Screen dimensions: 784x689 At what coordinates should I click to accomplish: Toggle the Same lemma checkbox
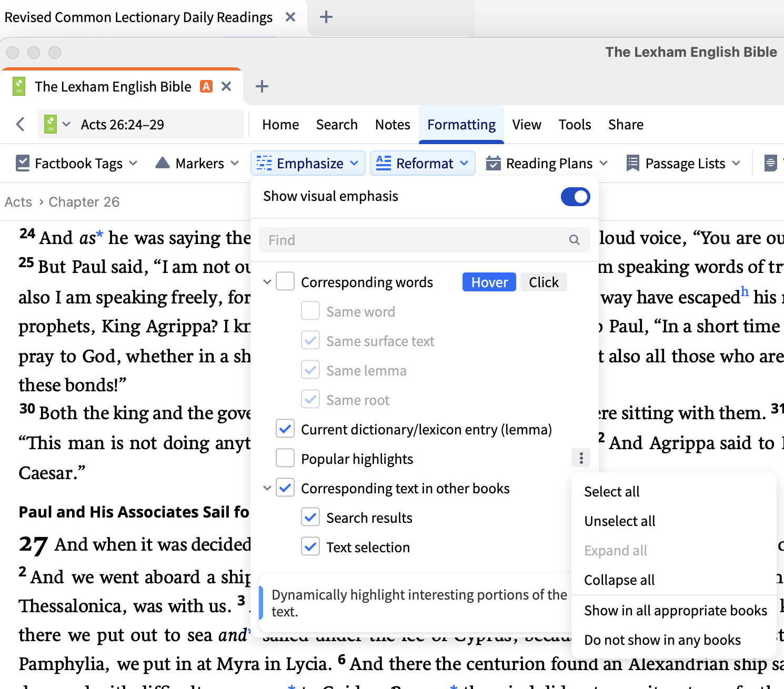[310, 370]
